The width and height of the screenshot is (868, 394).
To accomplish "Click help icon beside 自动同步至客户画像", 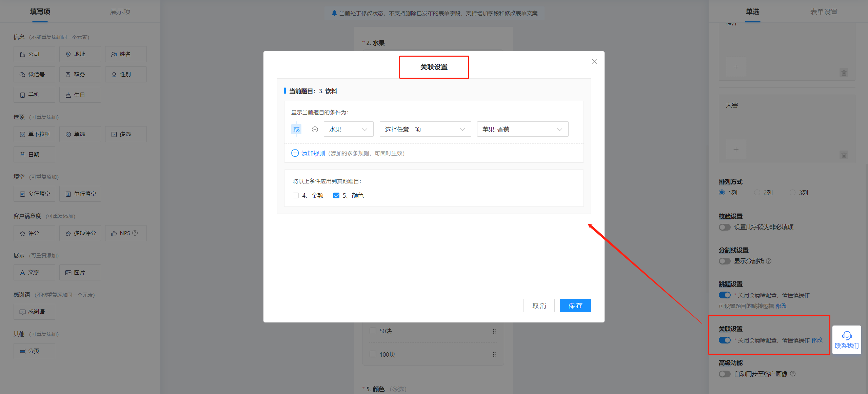I will 793,374.
